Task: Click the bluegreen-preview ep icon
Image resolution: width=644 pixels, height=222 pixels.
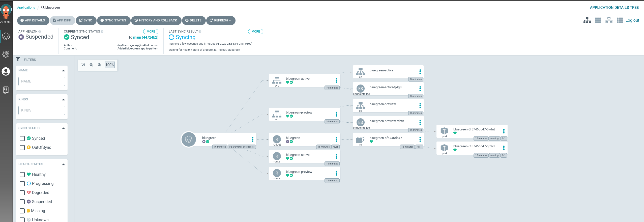Action: click(x=361, y=105)
